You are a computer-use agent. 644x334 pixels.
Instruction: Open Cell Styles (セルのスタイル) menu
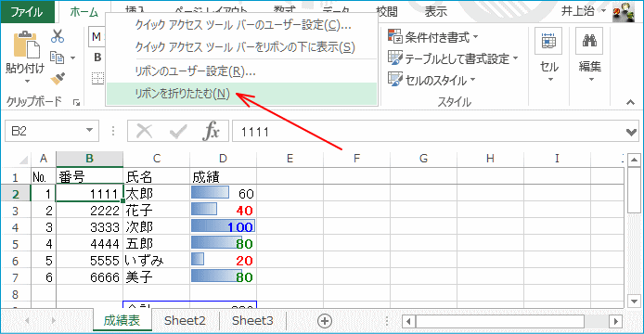(431, 80)
